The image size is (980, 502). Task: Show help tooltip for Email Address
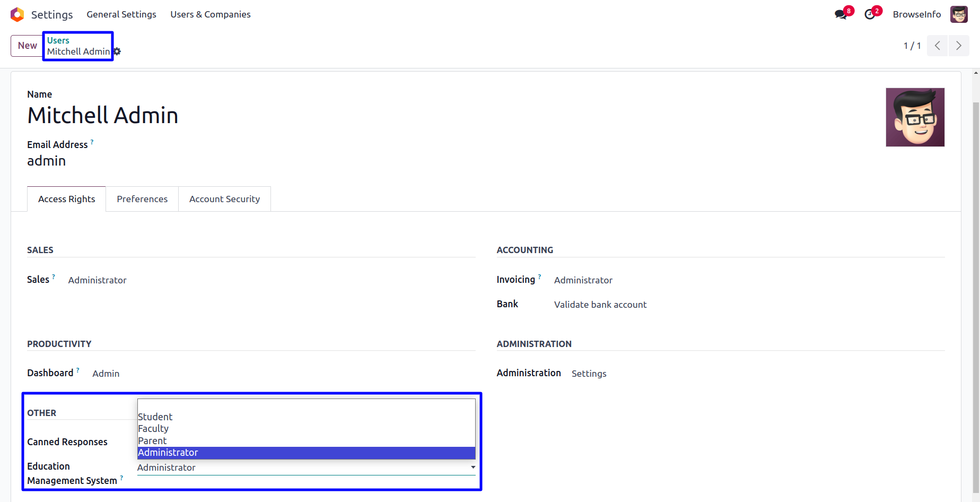[x=92, y=142]
